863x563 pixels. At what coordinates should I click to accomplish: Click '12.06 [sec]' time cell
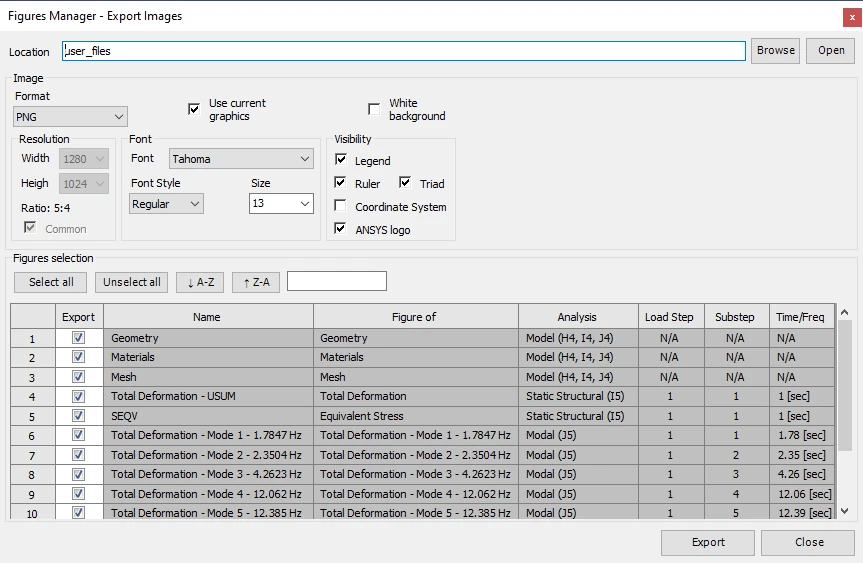coord(802,494)
